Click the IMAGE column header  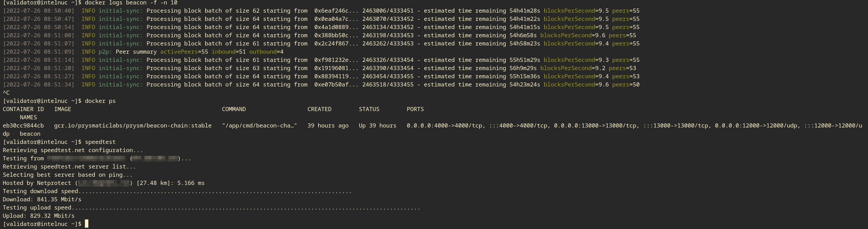point(63,109)
